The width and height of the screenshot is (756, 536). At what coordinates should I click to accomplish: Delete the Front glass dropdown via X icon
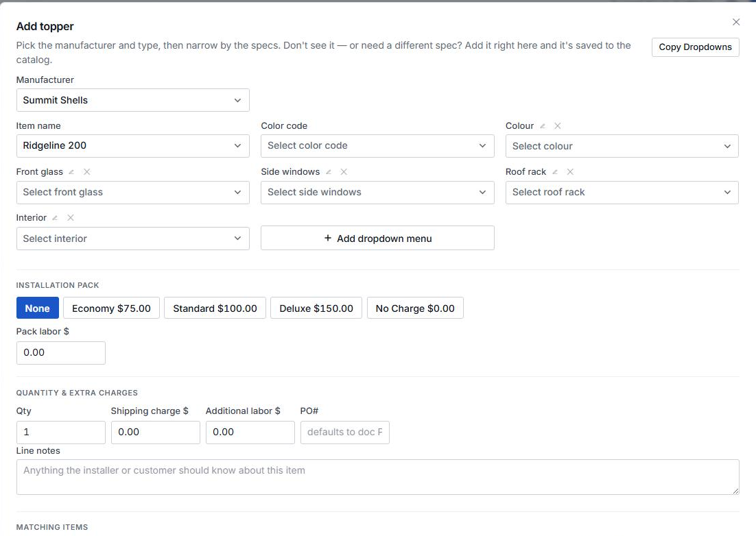click(87, 172)
